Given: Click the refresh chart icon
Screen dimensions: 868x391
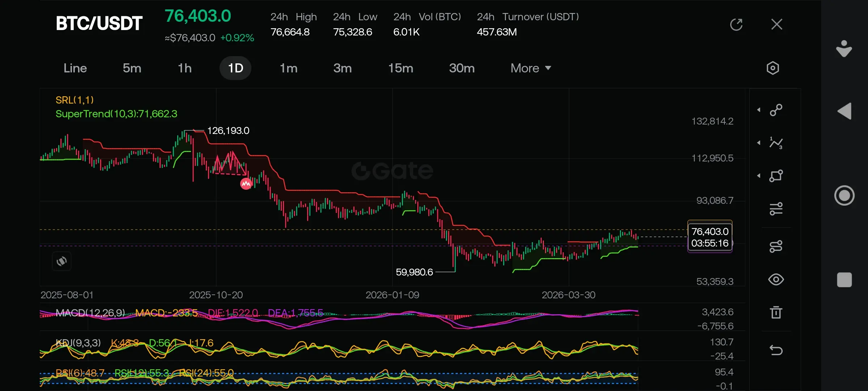Looking at the screenshot, I should point(736,25).
